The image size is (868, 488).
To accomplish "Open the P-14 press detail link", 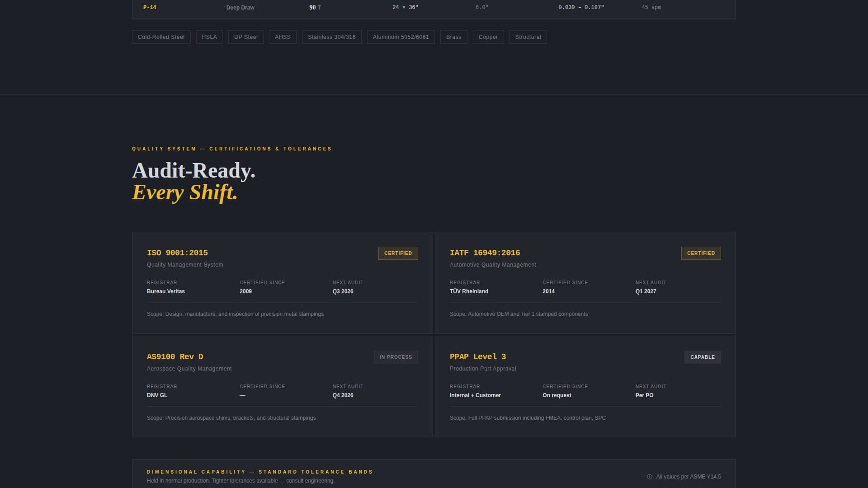I will (x=150, y=7).
